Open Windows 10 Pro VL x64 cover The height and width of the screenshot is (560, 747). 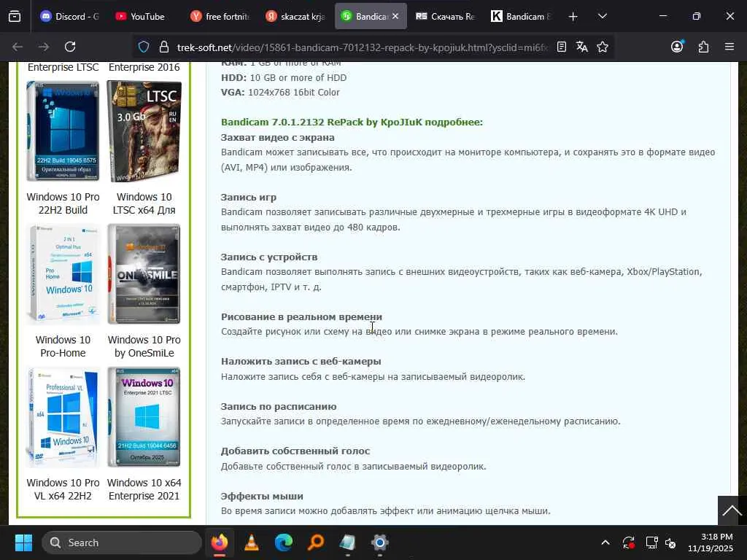pyautogui.click(x=63, y=417)
